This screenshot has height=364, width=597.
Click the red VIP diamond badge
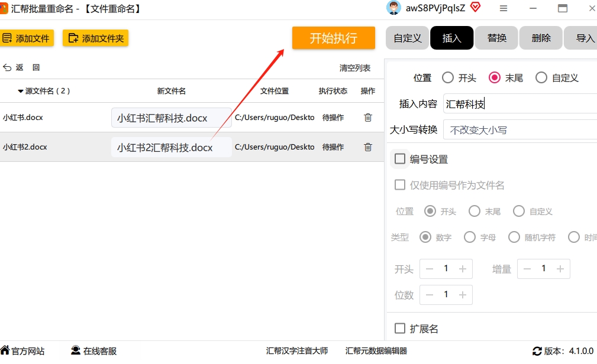[476, 7]
